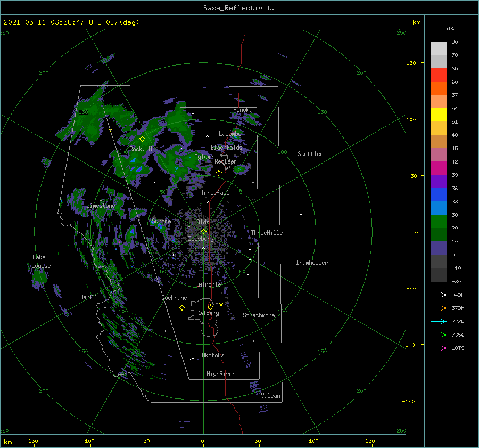The height and width of the screenshot is (448, 479).
Task: Pick the bright yellow 51-54 dBZ swatch
Action: pyautogui.click(x=439, y=115)
